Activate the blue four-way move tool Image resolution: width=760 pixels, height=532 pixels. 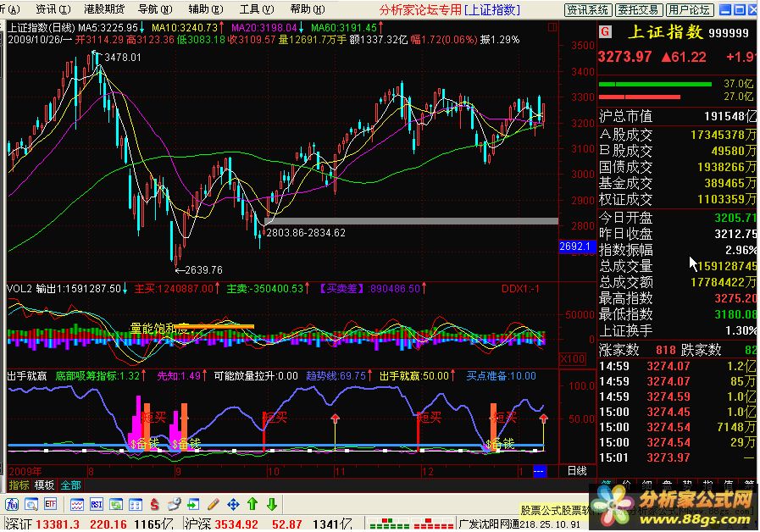coord(233,505)
